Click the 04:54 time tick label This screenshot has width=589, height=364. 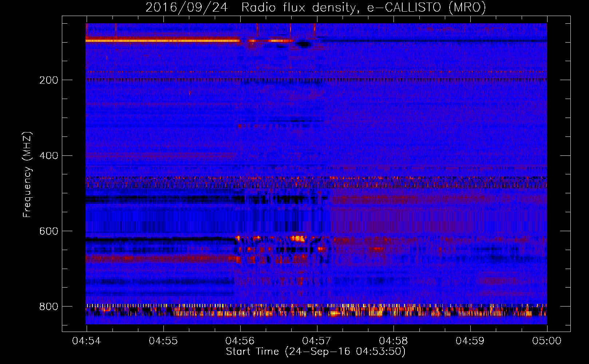[87, 341]
